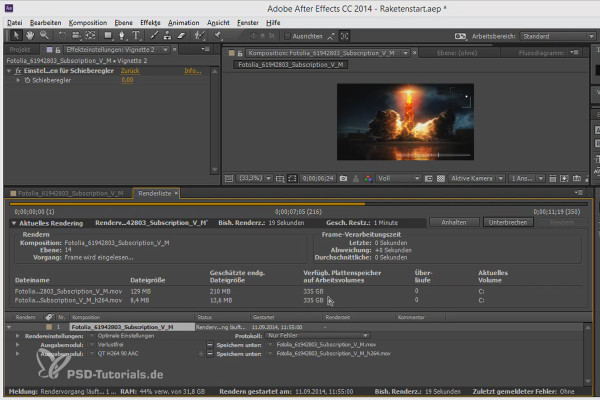This screenshot has width=600, height=400.
Task: Select the Selection arrow tool
Action: pyautogui.click(x=16, y=36)
